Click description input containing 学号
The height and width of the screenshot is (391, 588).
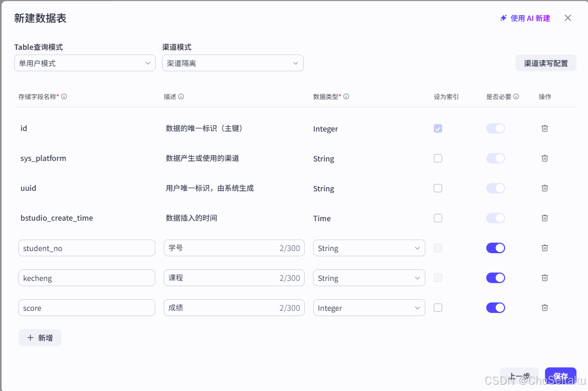point(234,248)
